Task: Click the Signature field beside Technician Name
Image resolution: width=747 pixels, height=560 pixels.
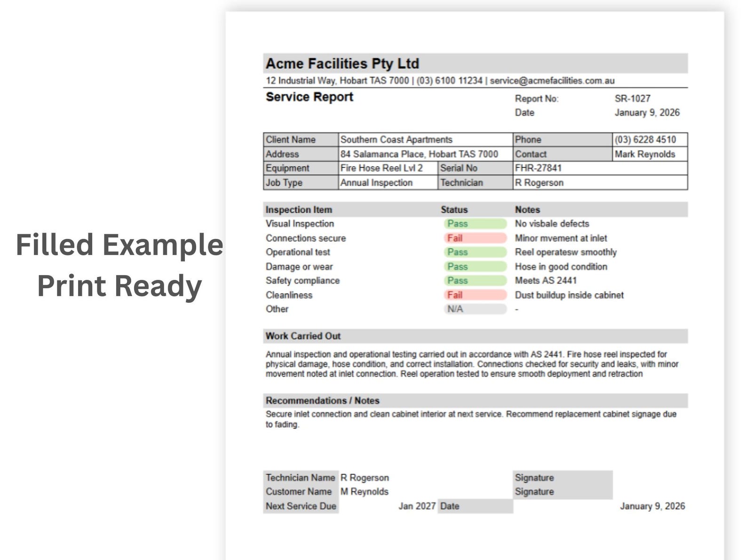Action: 563,478
